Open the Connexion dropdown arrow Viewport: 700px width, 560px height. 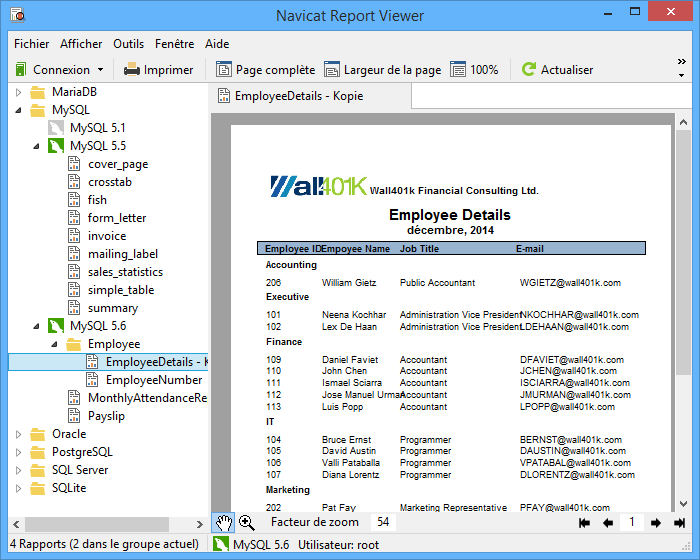click(100, 70)
